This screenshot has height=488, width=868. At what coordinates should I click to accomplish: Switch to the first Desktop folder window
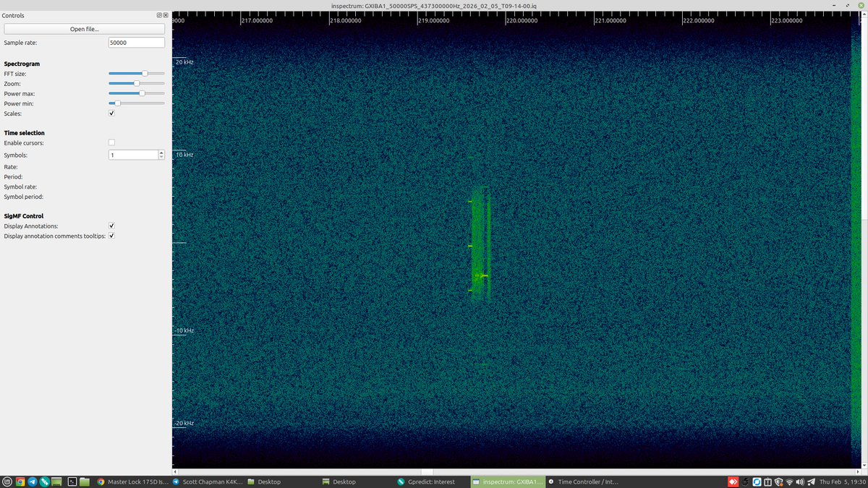pos(283,481)
